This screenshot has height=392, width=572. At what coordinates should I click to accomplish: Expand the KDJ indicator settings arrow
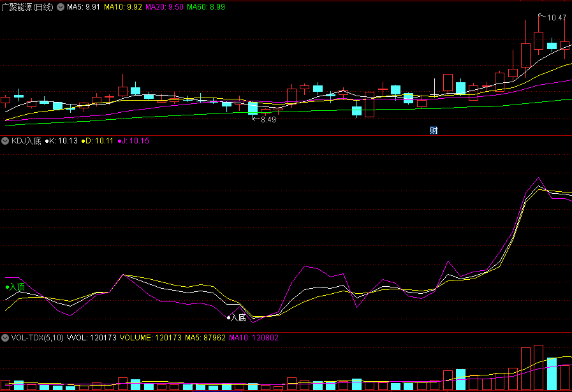[4, 141]
